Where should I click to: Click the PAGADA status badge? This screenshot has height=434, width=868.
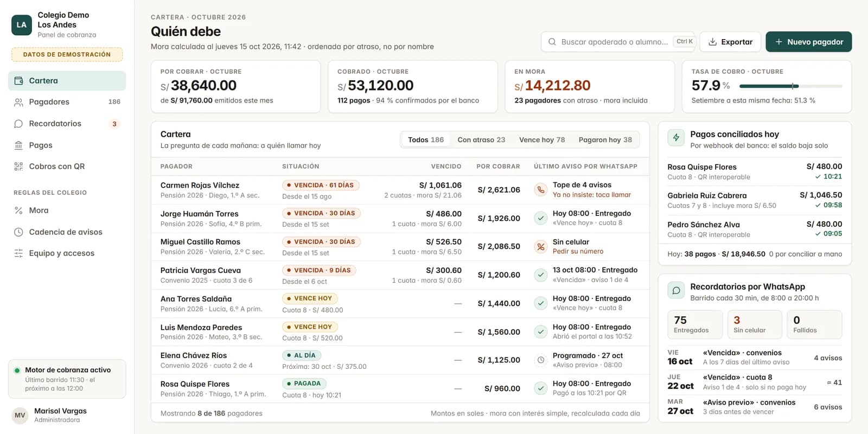pyautogui.click(x=304, y=384)
